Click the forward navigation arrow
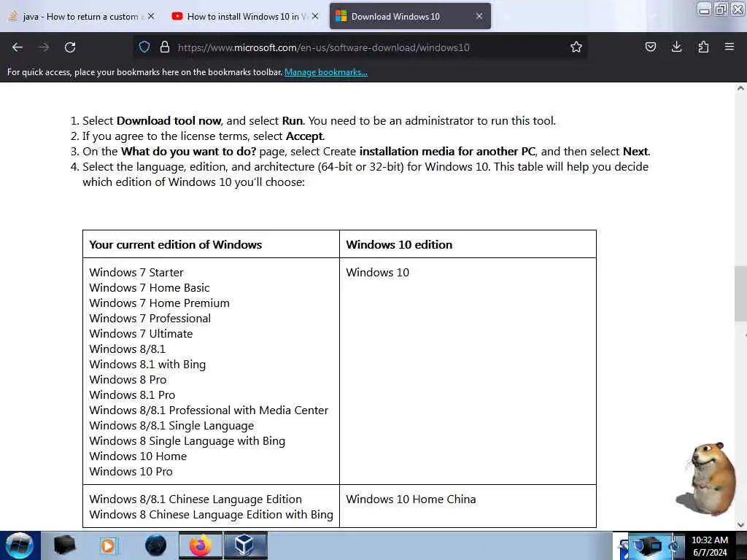Image resolution: width=747 pixels, height=560 pixels. [44, 47]
